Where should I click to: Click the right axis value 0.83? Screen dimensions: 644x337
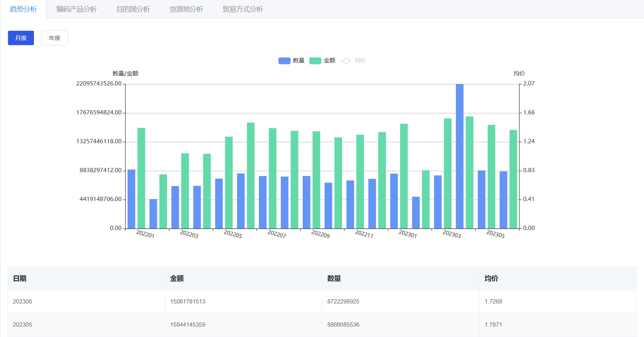click(529, 170)
